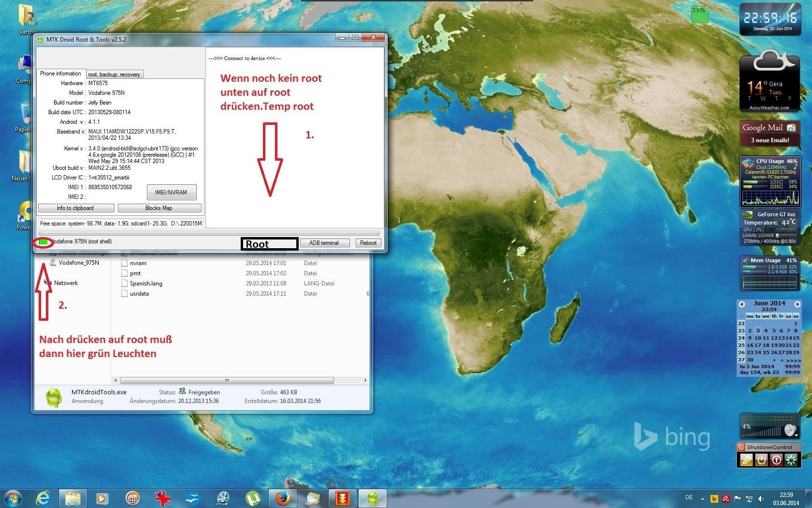Click the volume gadget speaker icon
Viewport: 812px width, 508px height.
click(x=790, y=430)
